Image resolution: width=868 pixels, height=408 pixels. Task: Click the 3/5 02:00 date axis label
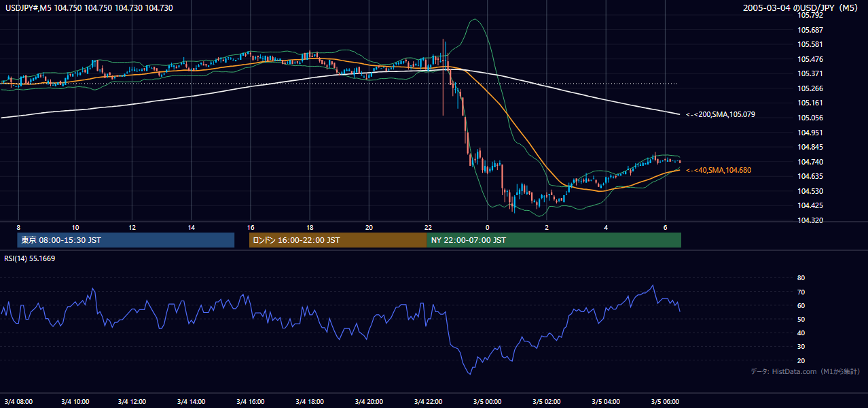pos(546,401)
